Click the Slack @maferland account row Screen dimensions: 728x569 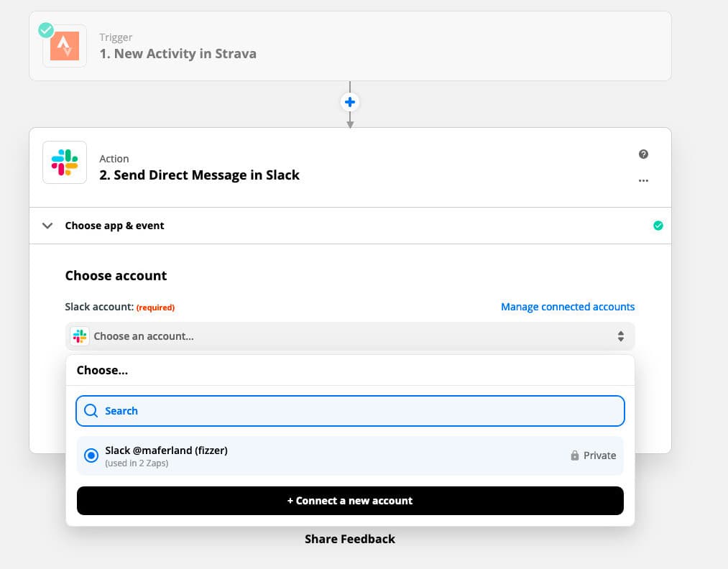point(287,455)
